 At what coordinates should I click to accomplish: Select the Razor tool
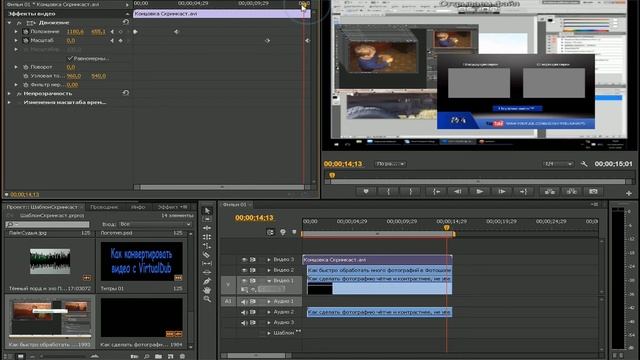pyautogui.click(x=207, y=255)
